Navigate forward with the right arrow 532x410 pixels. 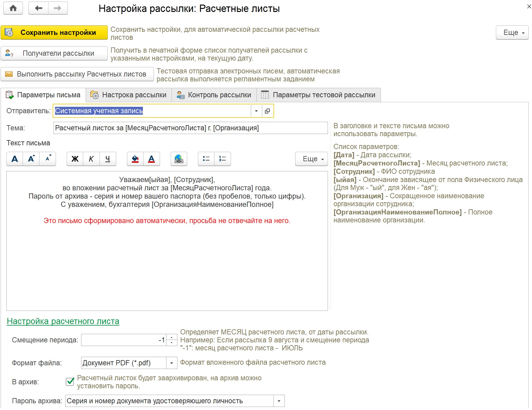pos(58,8)
